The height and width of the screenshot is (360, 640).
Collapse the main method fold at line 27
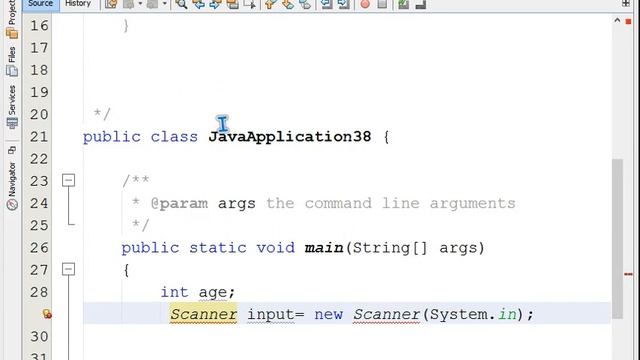pyautogui.click(x=69, y=269)
